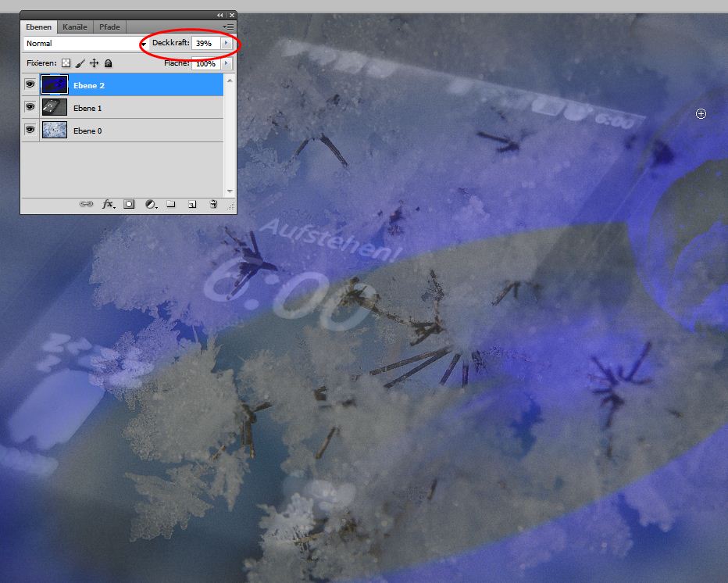Toggle lock position move icon
This screenshot has height=583, width=728.
(95, 63)
